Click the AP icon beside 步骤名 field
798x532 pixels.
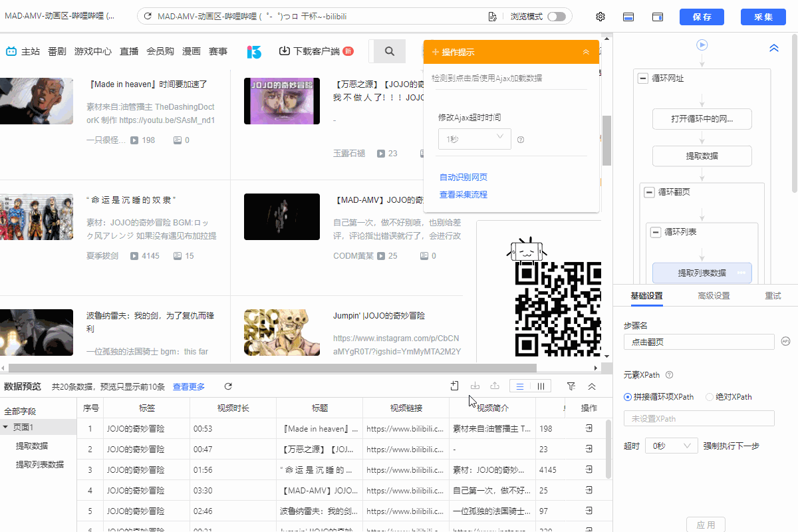pyautogui.click(x=785, y=342)
